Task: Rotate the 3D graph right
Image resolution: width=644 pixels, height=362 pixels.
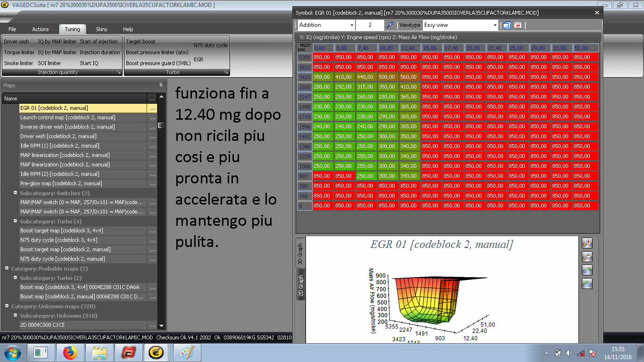Action: click(x=587, y=283)
